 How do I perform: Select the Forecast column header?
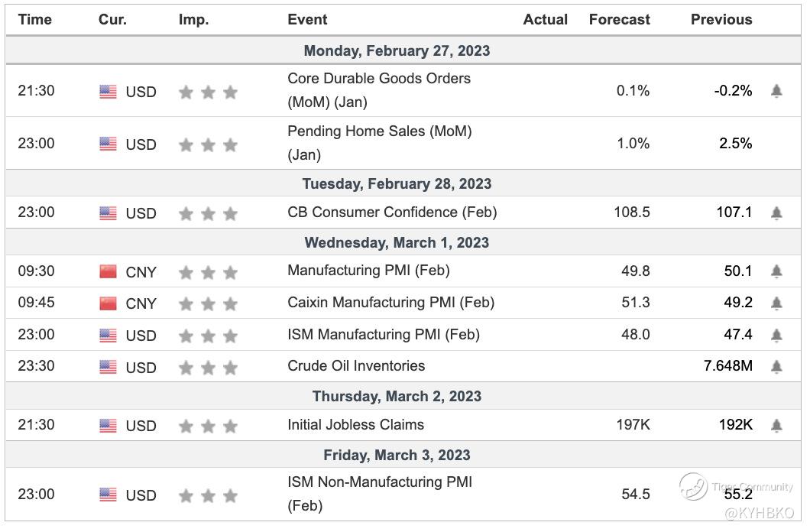(x=619, y=20)
